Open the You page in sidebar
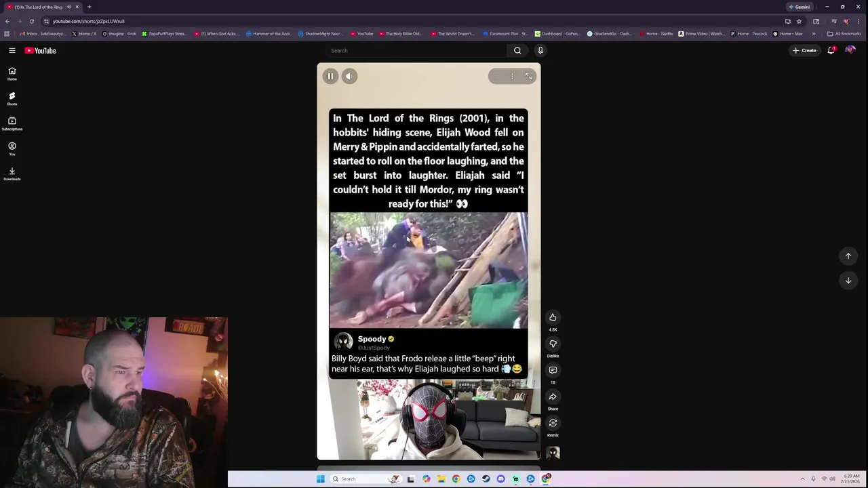Screen dimensions: 868x488 point(12,149)
